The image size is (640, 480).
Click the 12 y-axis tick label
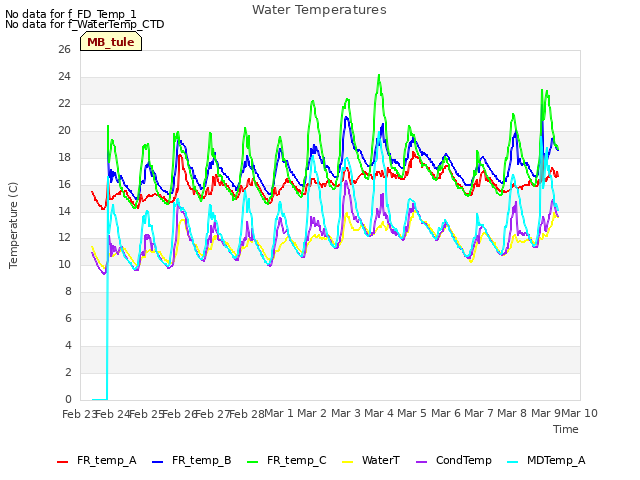[x=64, y=238]
